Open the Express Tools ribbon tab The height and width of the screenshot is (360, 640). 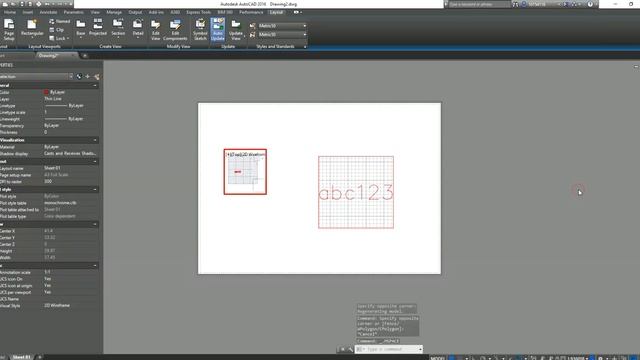198,12
